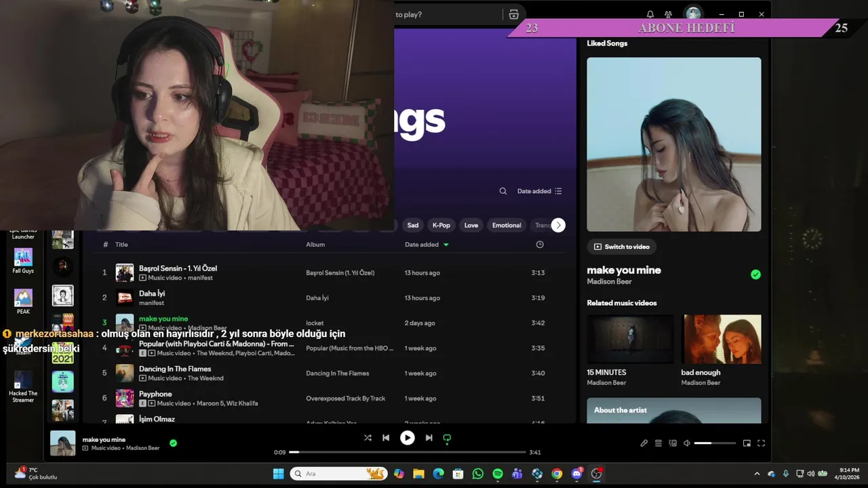Viewport: 868px width, 488px height.
Task: Open Copilot from the taskbar
Action: click(x=399, y=474)
